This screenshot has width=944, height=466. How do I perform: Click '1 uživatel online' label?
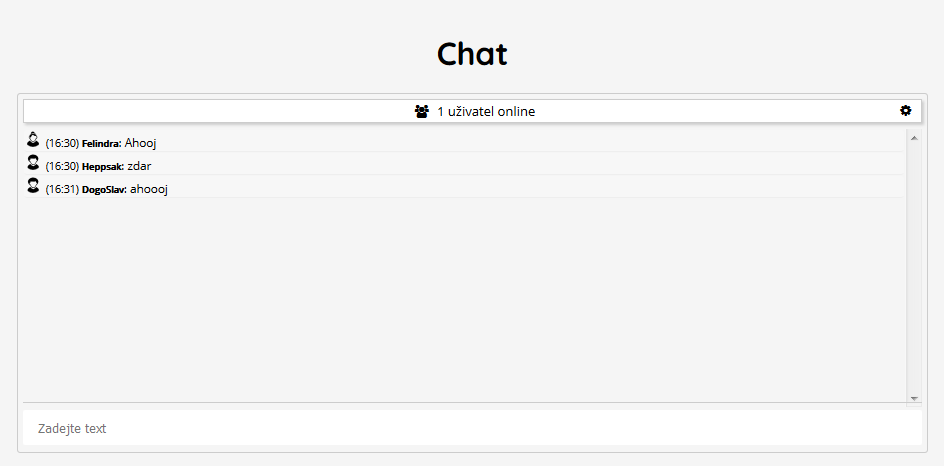pos(486,111)
